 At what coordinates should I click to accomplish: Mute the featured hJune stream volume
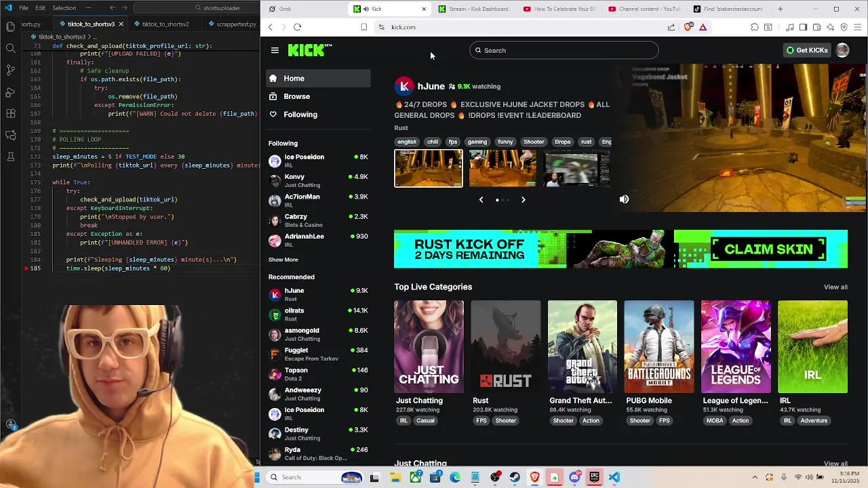[624, 199]
